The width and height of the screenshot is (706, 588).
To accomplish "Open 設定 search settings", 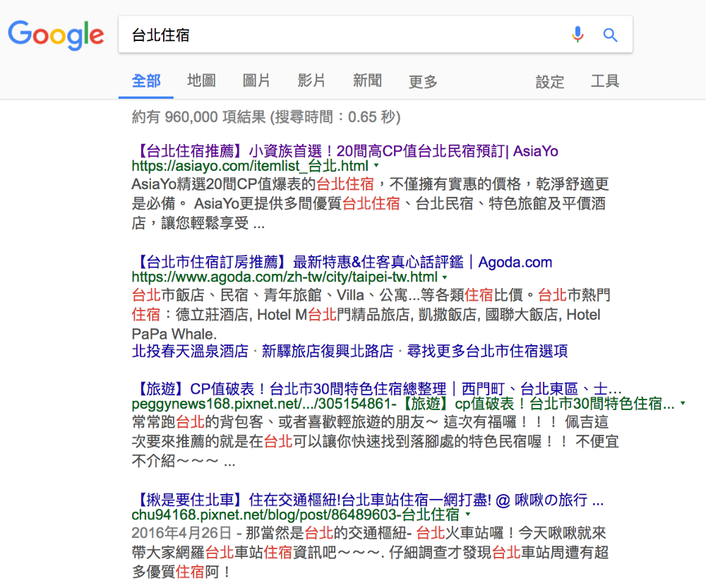I will pos(550,81).
